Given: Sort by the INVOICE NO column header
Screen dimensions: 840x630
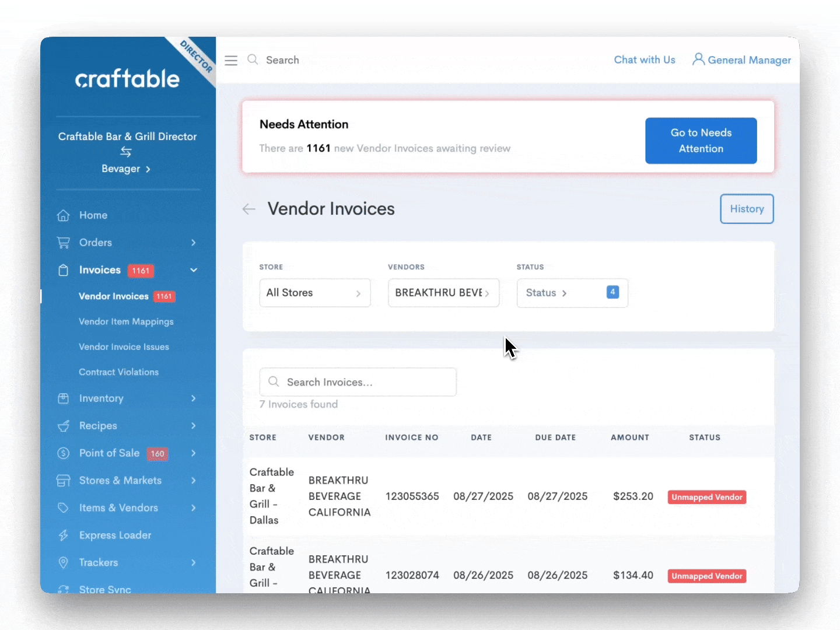Looking at the screenshot, I should pos(412,437).
